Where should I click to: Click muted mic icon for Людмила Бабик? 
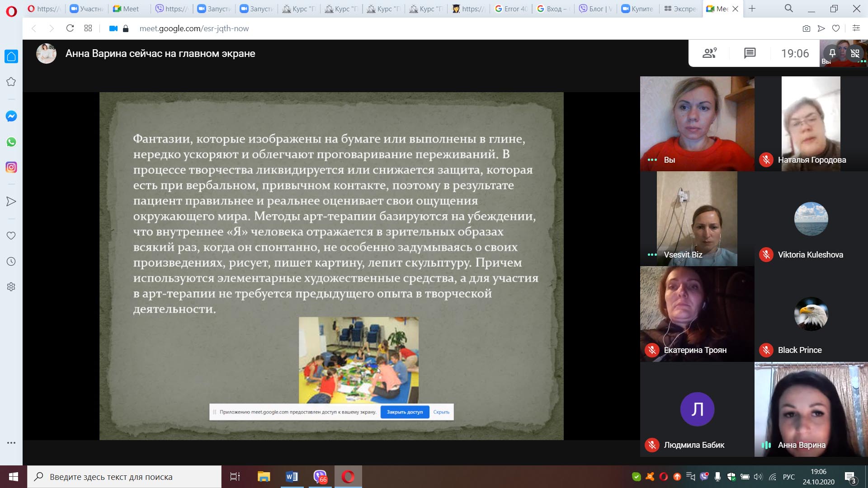(x=652, y=445)
